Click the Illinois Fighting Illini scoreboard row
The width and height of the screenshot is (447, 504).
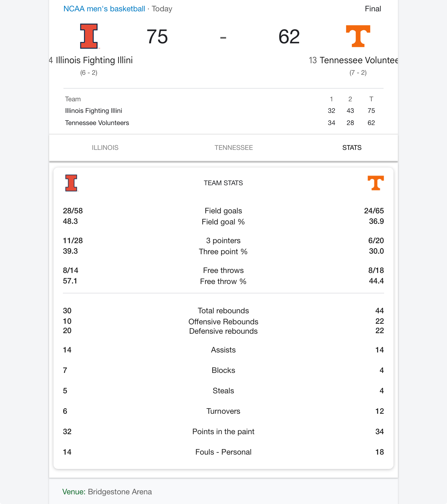click(x=220, y=111)
